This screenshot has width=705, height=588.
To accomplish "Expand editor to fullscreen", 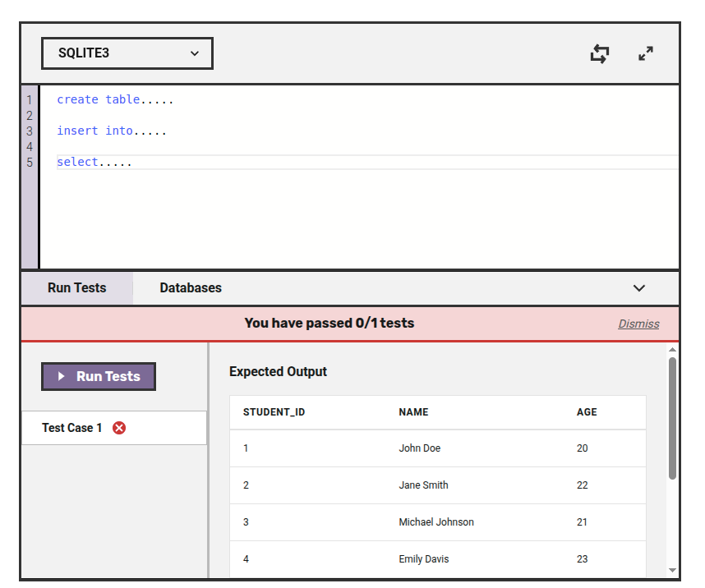I will point(646,53).
